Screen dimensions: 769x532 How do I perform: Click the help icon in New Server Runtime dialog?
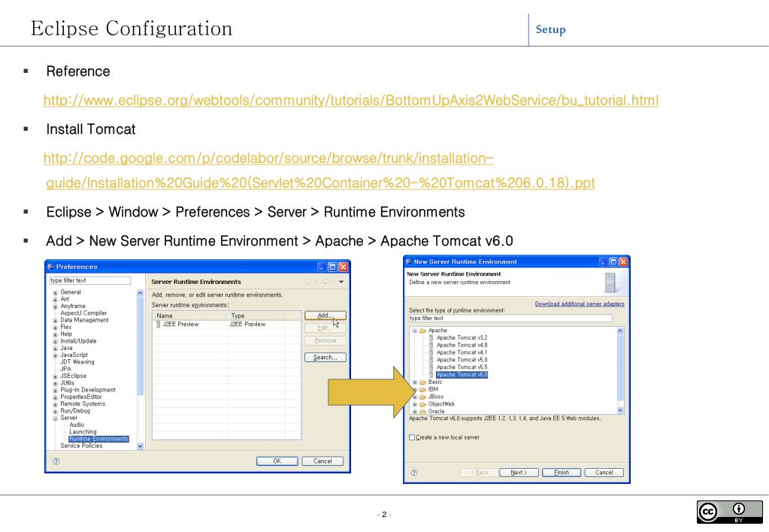pyautogui.click(x=414, y=473)
